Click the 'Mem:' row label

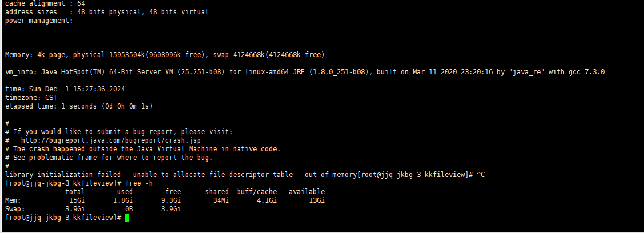pyautogui.click(x=13, y=200)
